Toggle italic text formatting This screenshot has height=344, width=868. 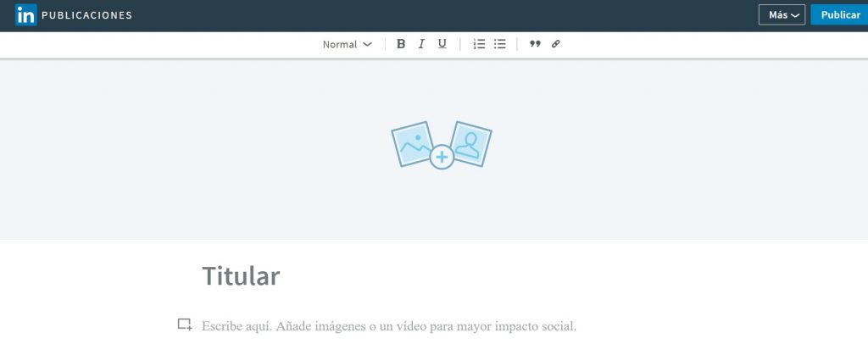(x=421, y=44)
